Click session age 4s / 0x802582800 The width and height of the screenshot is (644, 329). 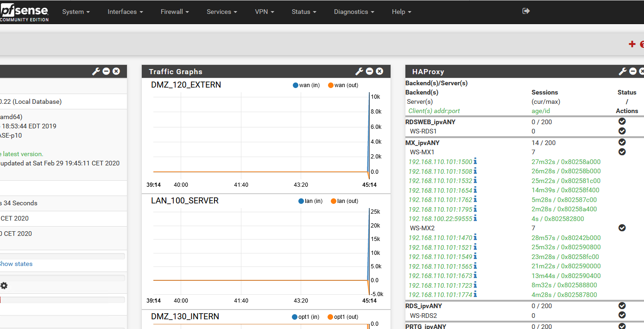558,219
